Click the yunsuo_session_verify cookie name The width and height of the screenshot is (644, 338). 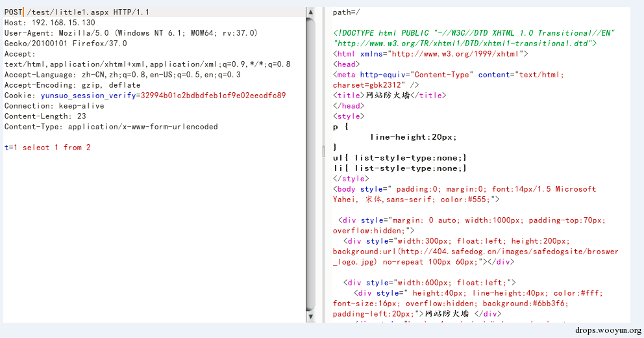click(88, 96)
